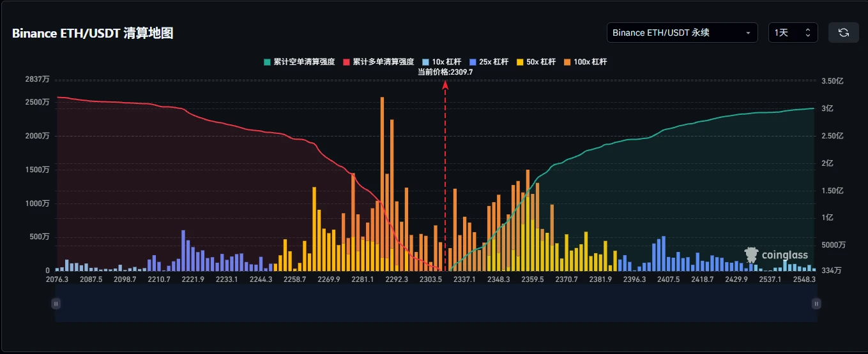
Task: Click the Binance ETH/USDT 清算地图 title
Action: pos(93,33)
